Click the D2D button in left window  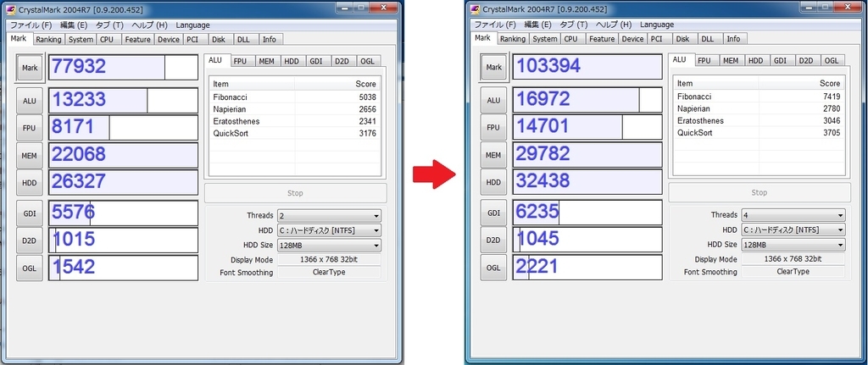30,241
